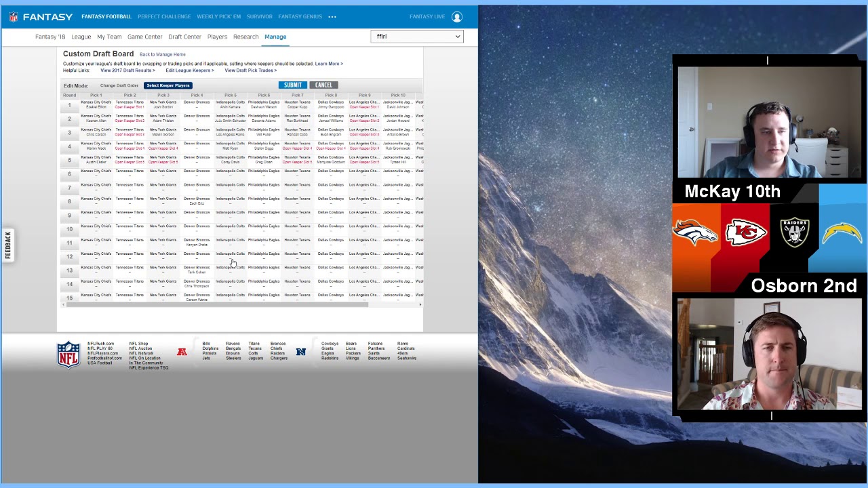This screenshot has height=488, width=868.
Task: Open the ffirl league dropdown
Action: tap(417, 37)
